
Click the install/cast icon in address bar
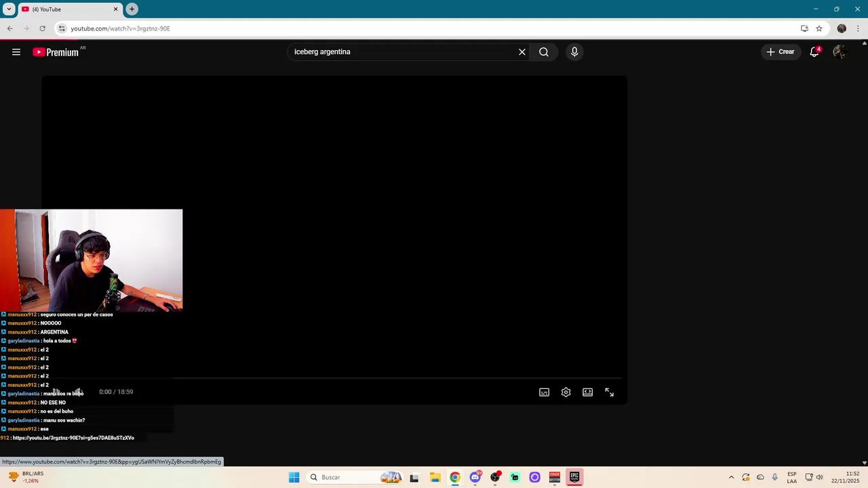804,28
